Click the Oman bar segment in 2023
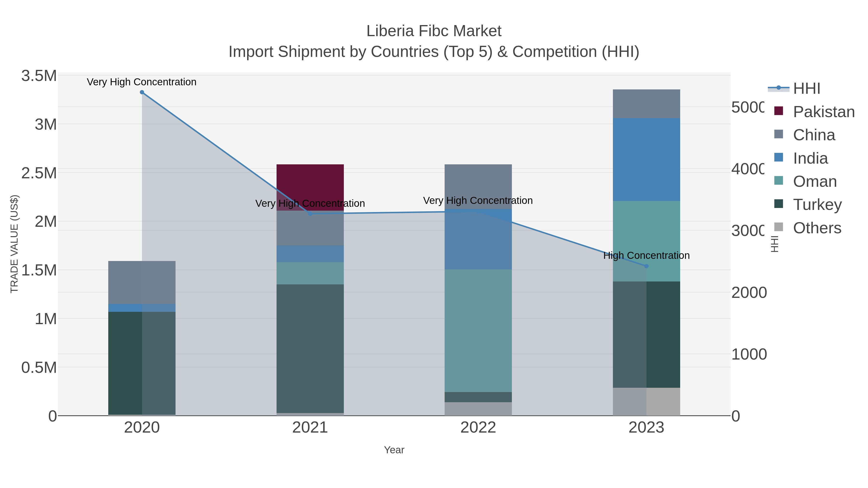 point(646,241)
